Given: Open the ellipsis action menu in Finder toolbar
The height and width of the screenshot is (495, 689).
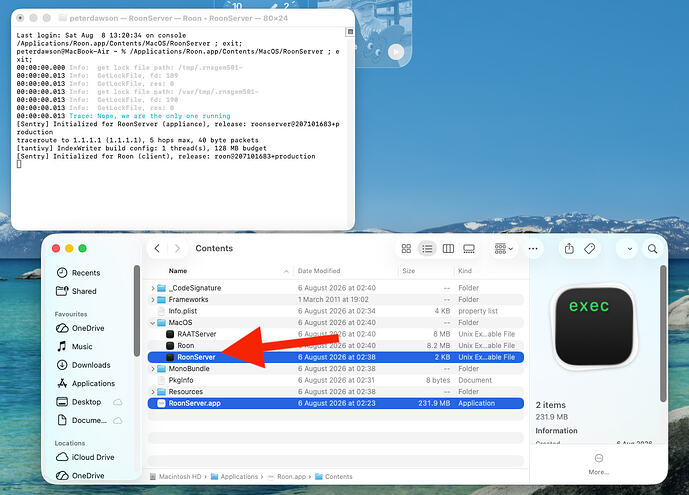Looking at the screenshot, I should (533, 249).
